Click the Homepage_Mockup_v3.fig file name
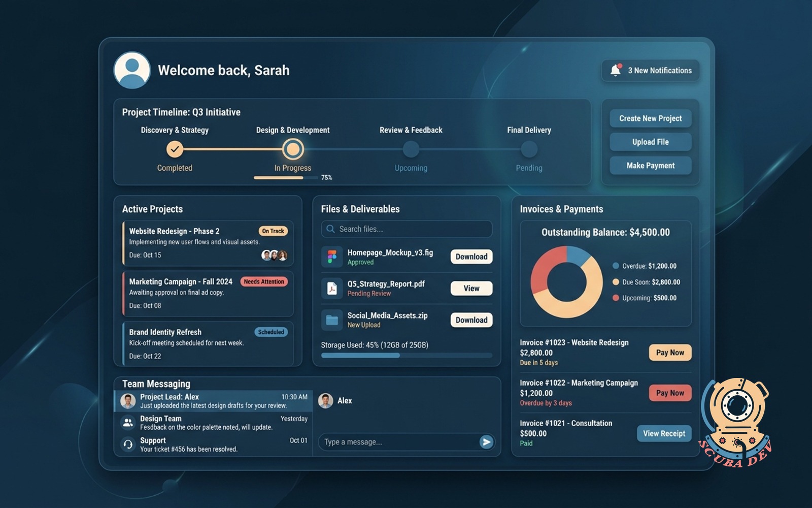The image size is (812, 508). pyautogui.click(x=390, y=252)
